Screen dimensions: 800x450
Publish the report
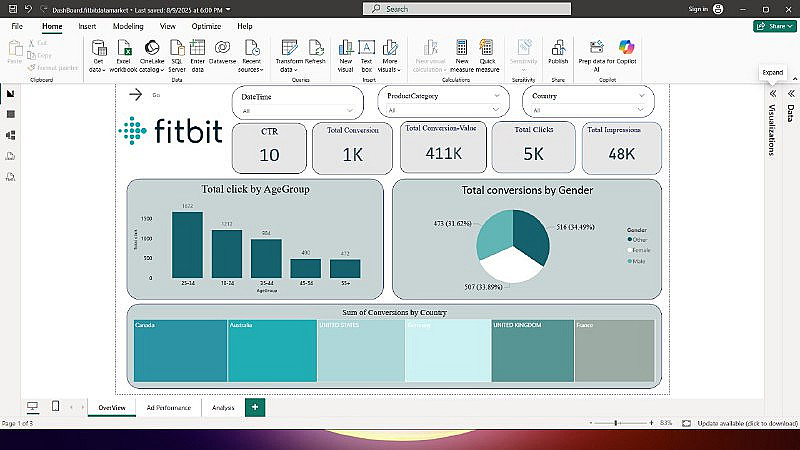coord(558,53)
